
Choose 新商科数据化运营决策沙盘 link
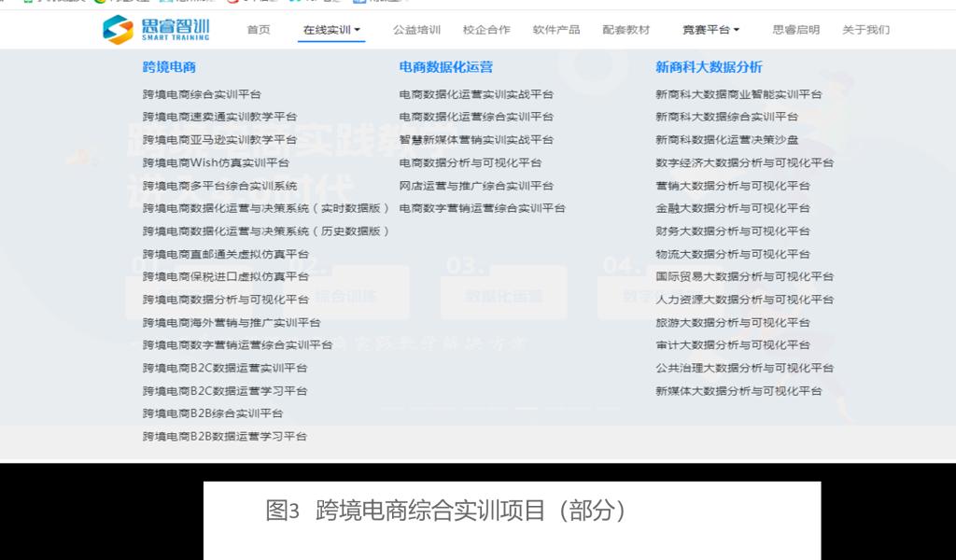tap(726, 140)
